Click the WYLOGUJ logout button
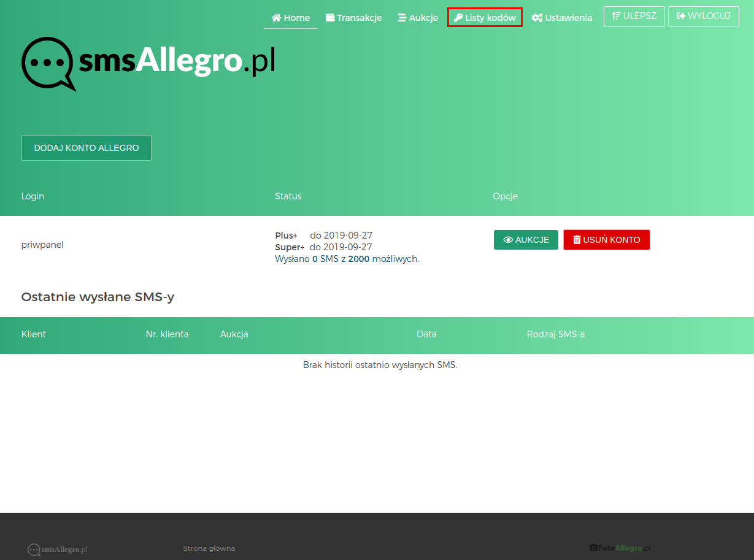The height and width of the screenshot is (560, 754). pyautogui.click(x=704, y=17)
